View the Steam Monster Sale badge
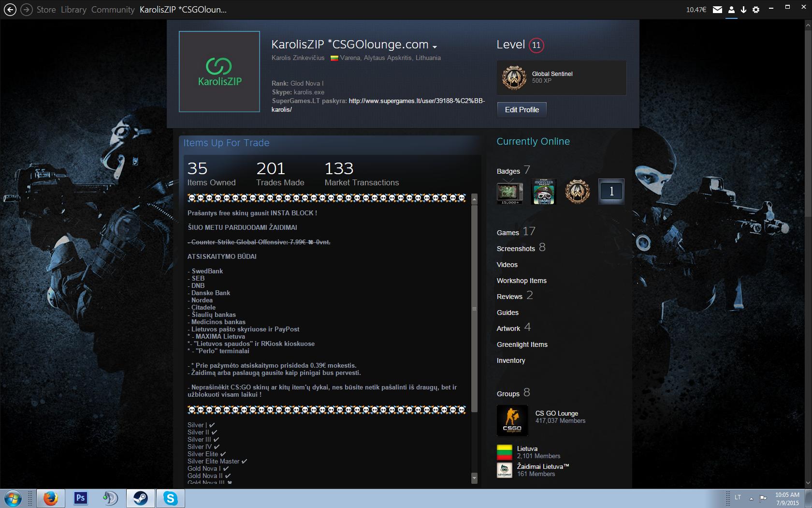This screenshot has width=812, height=508. click(x=543, y=192)
